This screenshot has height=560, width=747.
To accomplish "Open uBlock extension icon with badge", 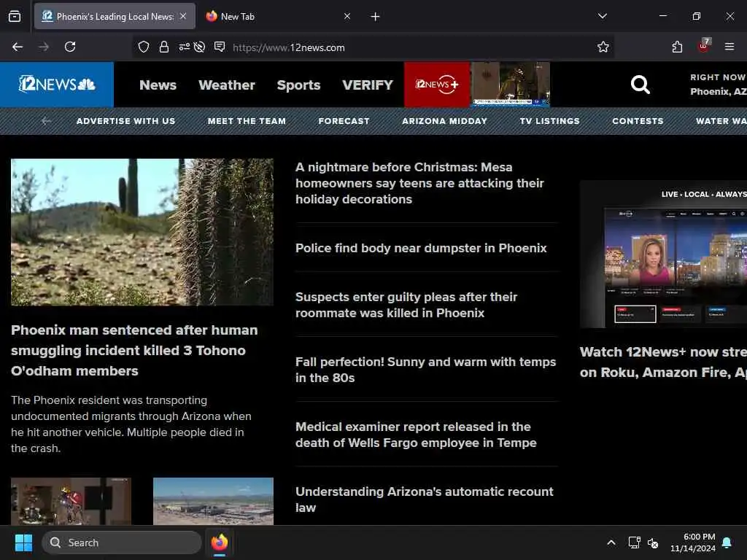I will [704, 46].
